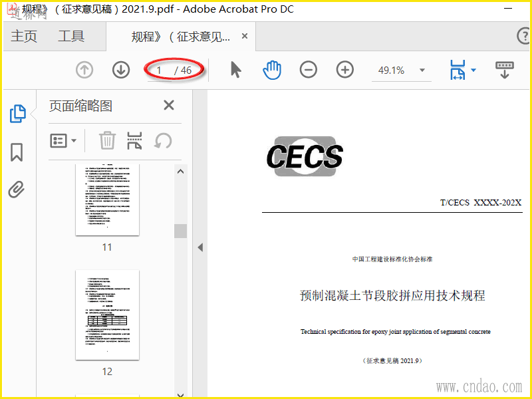Click the page number input field
The image size is (532, 399).
(159, 70)
